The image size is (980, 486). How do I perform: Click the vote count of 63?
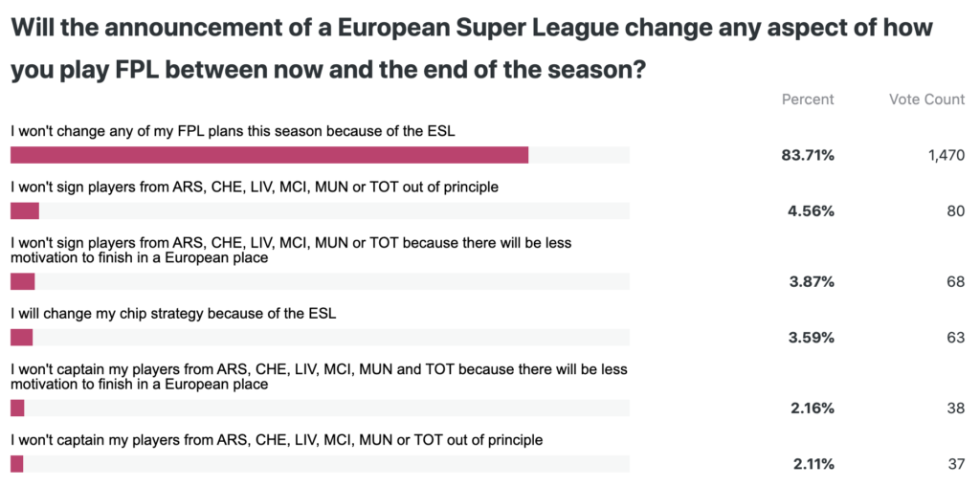tap(955, 338)
